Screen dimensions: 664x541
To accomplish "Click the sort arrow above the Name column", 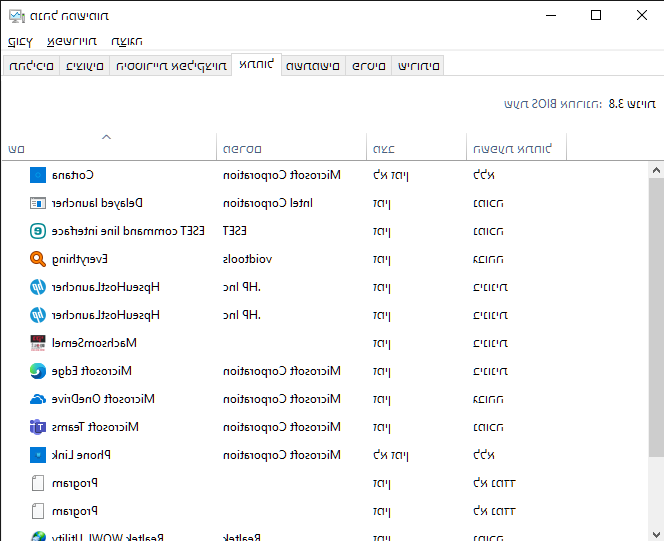I will pos(106,137).
